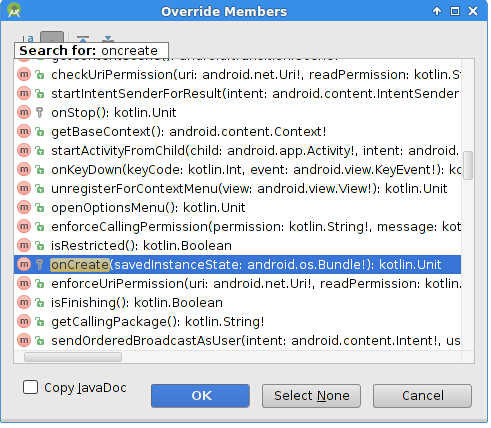Select the onCreate(savedInstanceState) member
This screenshot has height=428, width=491.
click(237, 265)
